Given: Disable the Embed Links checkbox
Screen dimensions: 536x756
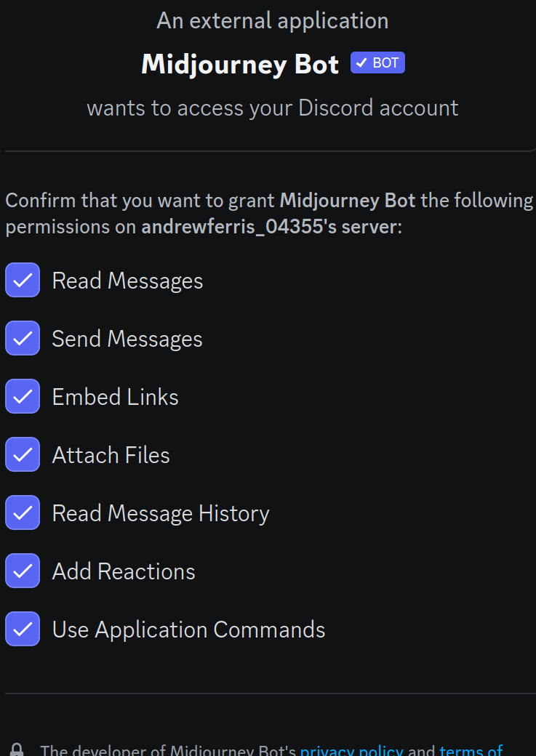Looking at the screenshot, I should [x=23, y=396].
